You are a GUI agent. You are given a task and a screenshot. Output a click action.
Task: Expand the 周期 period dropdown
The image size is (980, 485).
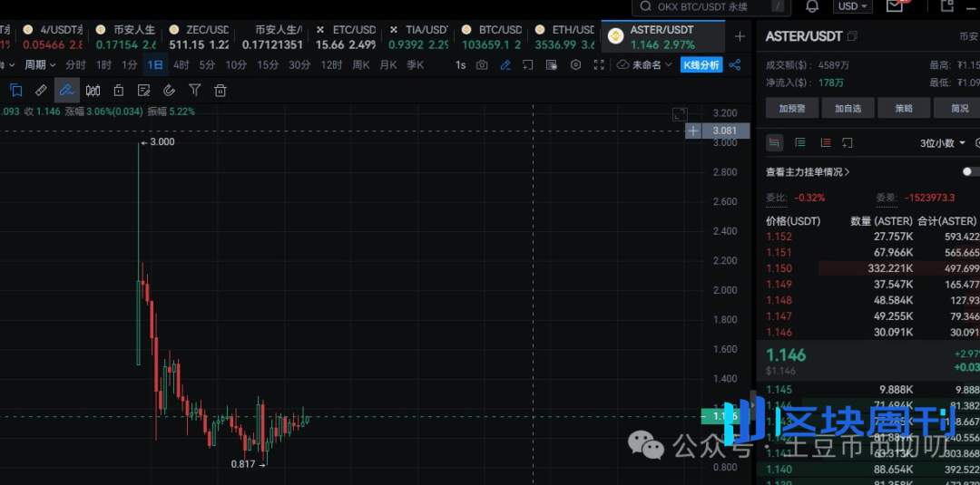40,65
